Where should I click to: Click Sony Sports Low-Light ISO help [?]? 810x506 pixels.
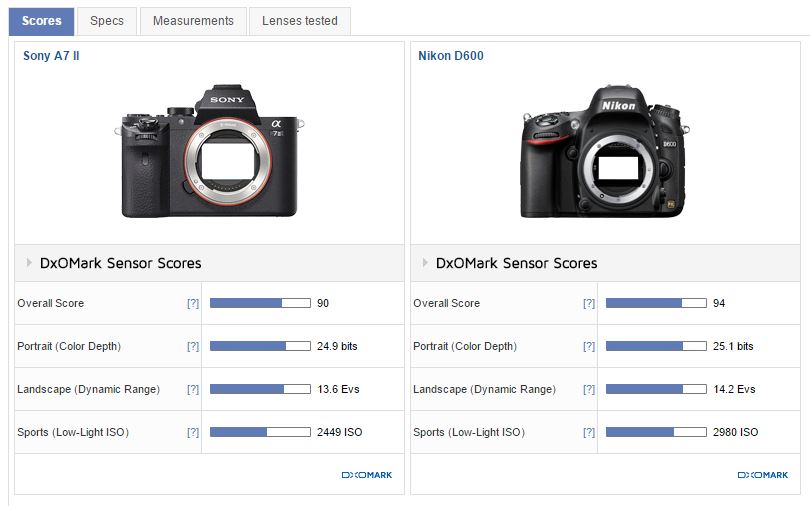coord(193,432)
